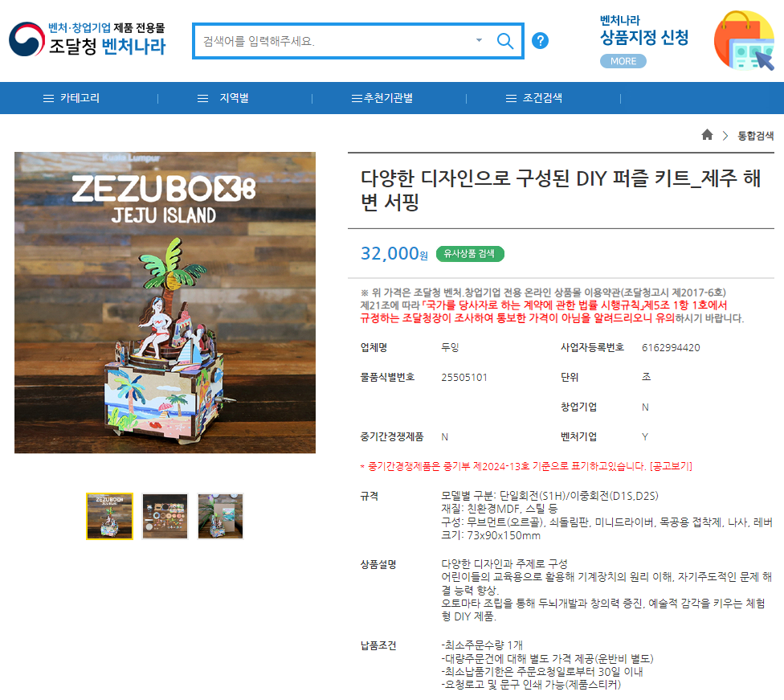Focus the 검색어를 입력해주세요 search field
784x700 pixels.
coord(335,41)
